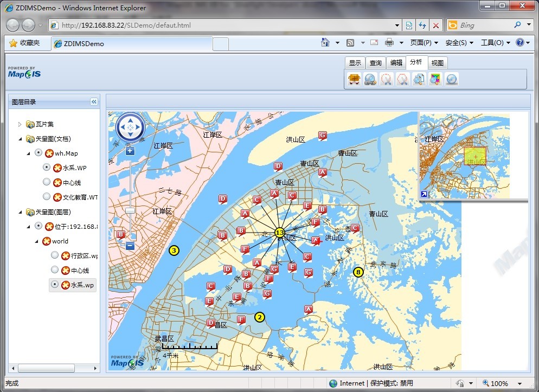This screenshot has width=539, height=392.
Task: Click the globe icon in the analysis toolbar
Action: pyautogui.click(x=451, y=80)
